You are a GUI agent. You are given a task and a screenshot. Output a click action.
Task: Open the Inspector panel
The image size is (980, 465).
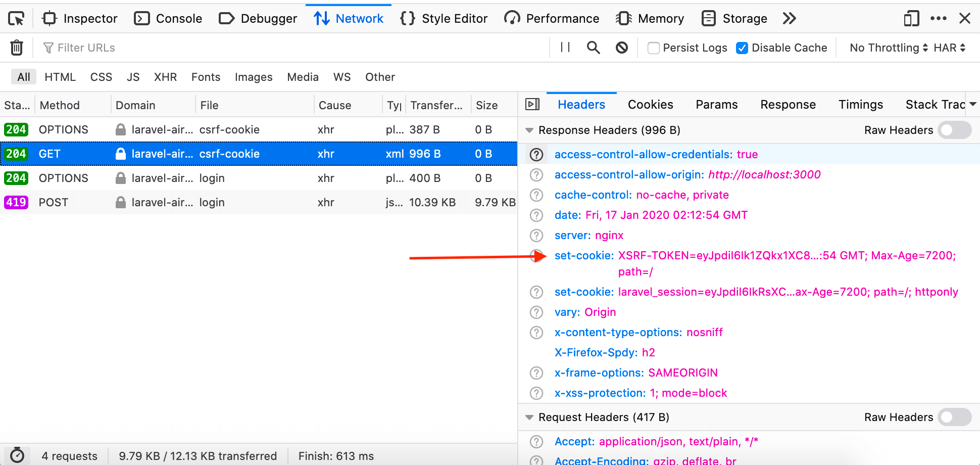(x=80, y=19)
